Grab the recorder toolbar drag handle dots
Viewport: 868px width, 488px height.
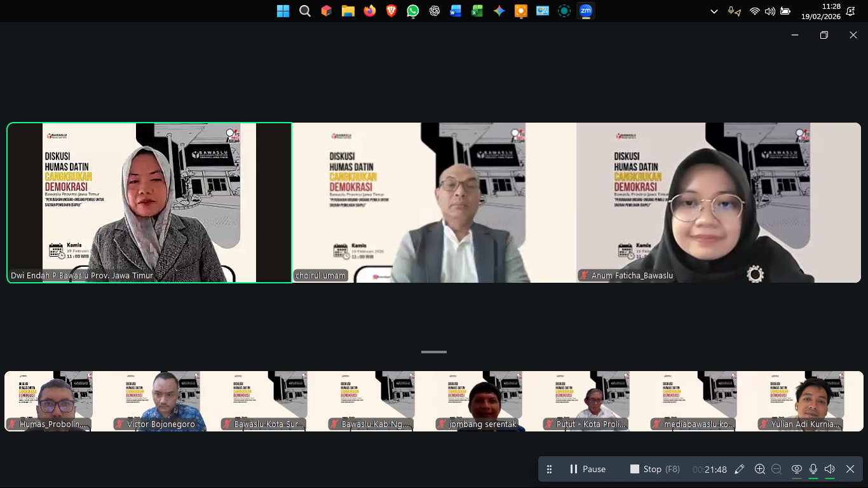(x=550, y=469)
